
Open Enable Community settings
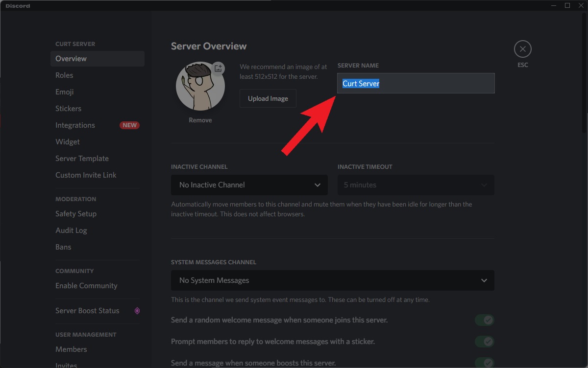click(x=86, y=285)
